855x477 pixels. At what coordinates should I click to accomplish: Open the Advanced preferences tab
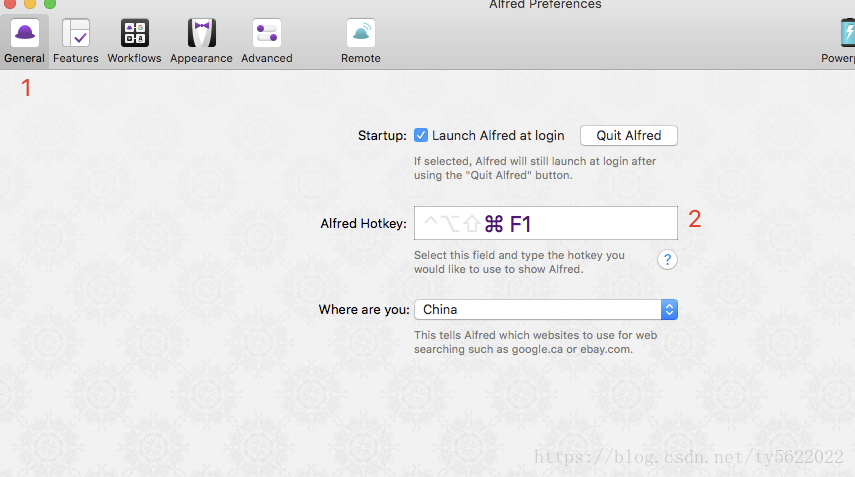pos(267,41)
